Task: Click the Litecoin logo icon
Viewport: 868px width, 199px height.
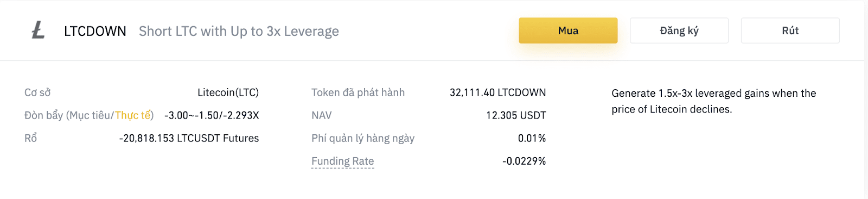Action: click(x=38, y=30)
